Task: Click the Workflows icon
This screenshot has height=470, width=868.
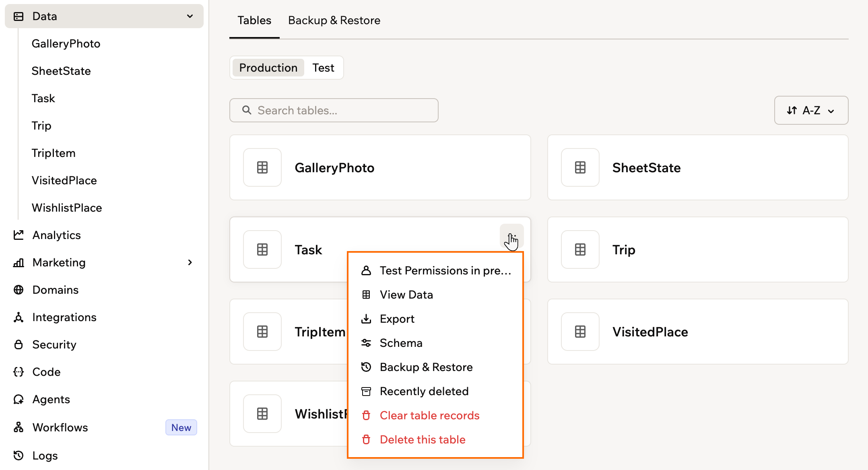Action: (x=19, y=427)
